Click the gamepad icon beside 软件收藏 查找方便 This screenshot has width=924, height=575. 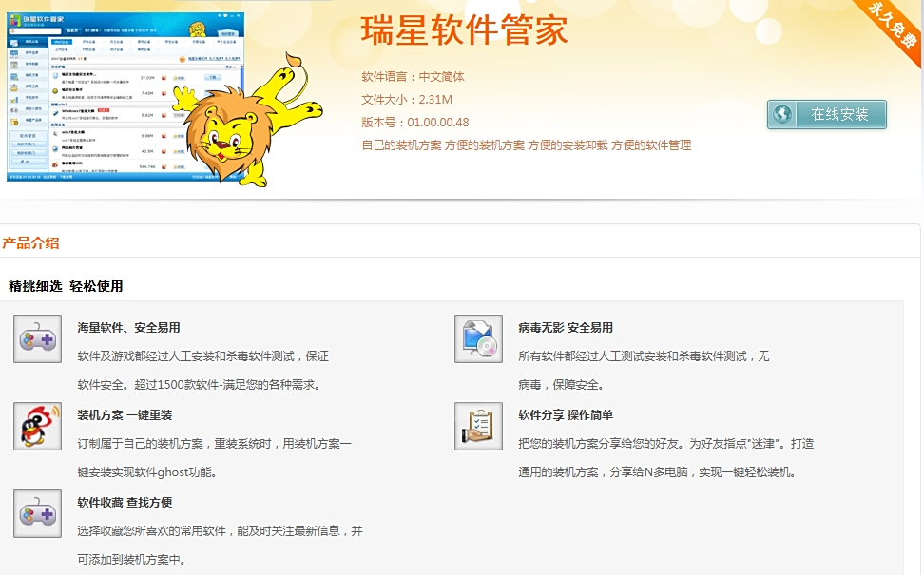[38, 514]
